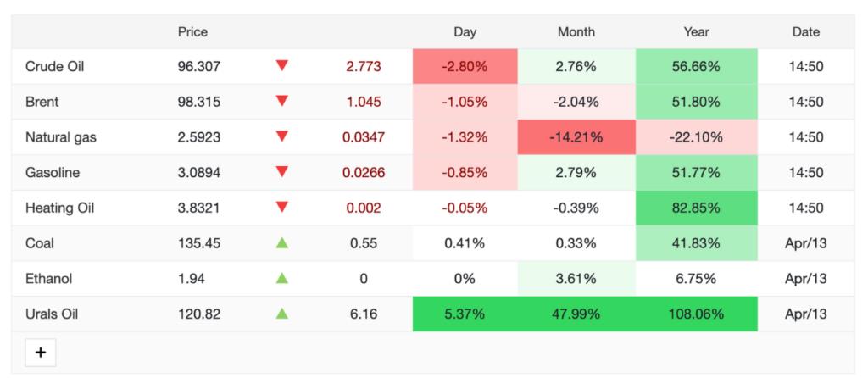Image resolution: width=868 pixels, height=378 pixels.
Task: Click the Month column header
Action: [x=576, y=32]
